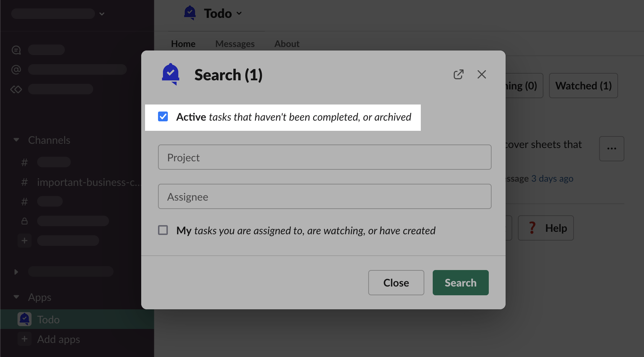Click the Close button in the dialog
This screenshot has height=357, width=644.
click(396, 283)
